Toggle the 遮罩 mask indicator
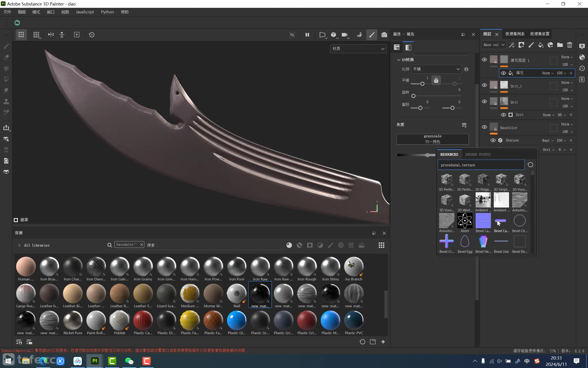Image resolution: width=588 pixels, height=368 pixels. click(x=16, y=220)
